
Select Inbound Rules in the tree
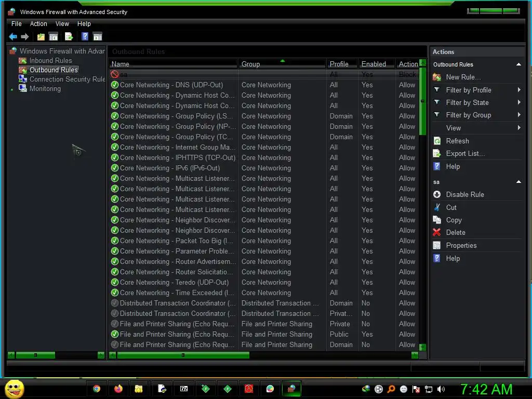coord(50,60)
